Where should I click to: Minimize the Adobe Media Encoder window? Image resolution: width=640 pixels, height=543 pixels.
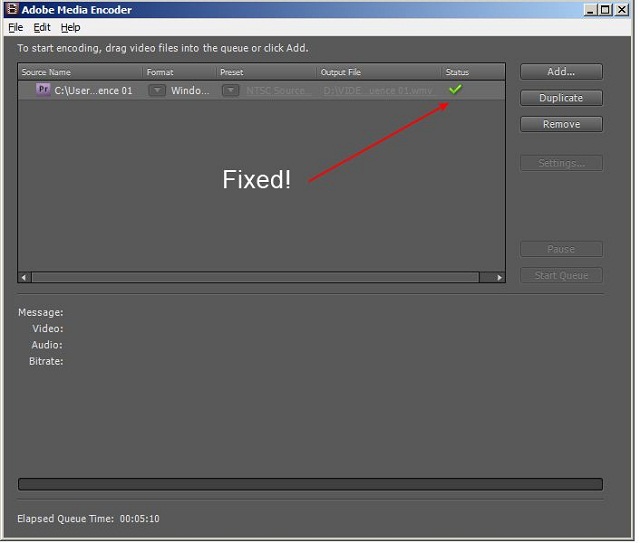[x=590, y=9]
